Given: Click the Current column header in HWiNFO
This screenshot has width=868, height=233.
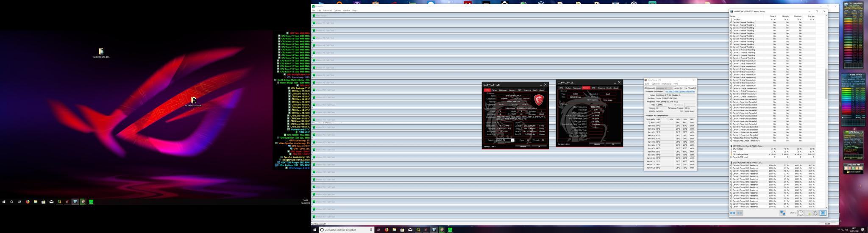Looking at the screenshot, I should click(x=773, y=16).
